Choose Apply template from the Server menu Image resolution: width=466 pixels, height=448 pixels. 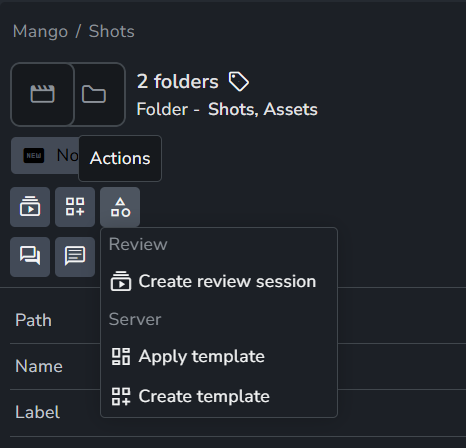click(x=219, y=356)
